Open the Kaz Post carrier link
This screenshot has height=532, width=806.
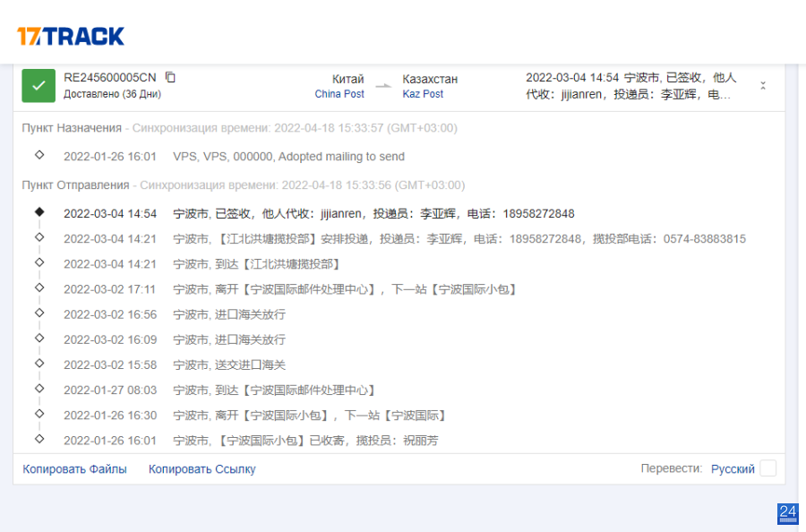(423, 94)
